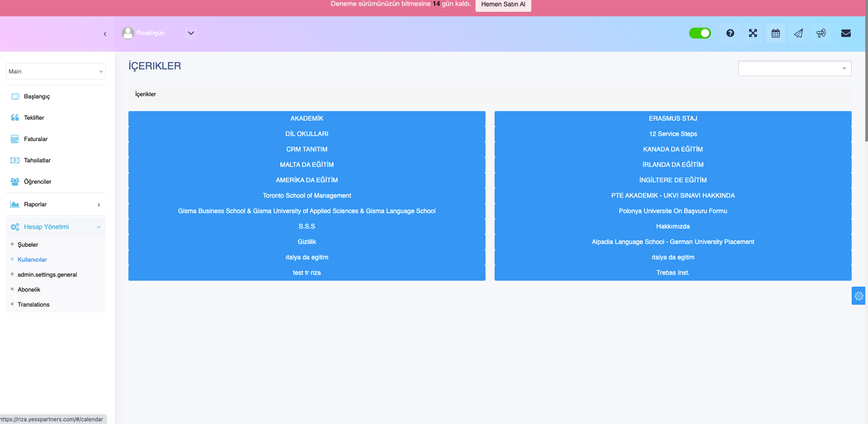
Task: Open the DİL OKULLARI content
Action: (307, 134)
